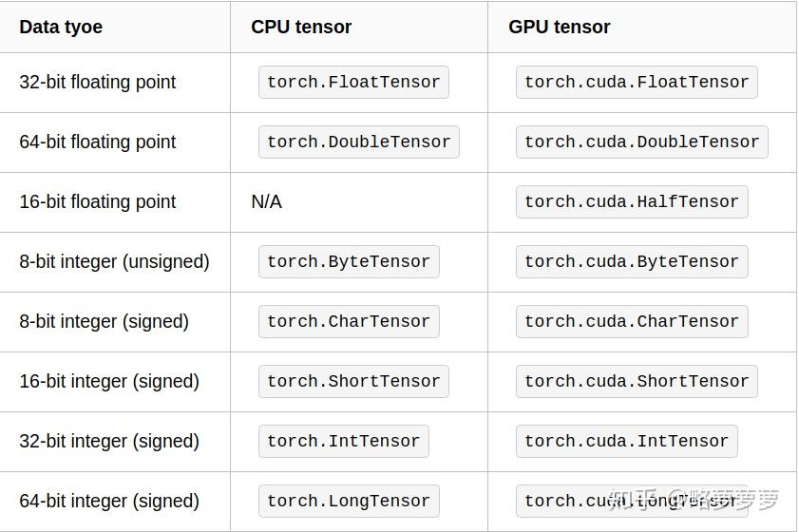Select the torch.cuda.DoubleTensor code label
Image resolution: width=799 pixels, height=532 pixels.
click(x=641, y=142)
